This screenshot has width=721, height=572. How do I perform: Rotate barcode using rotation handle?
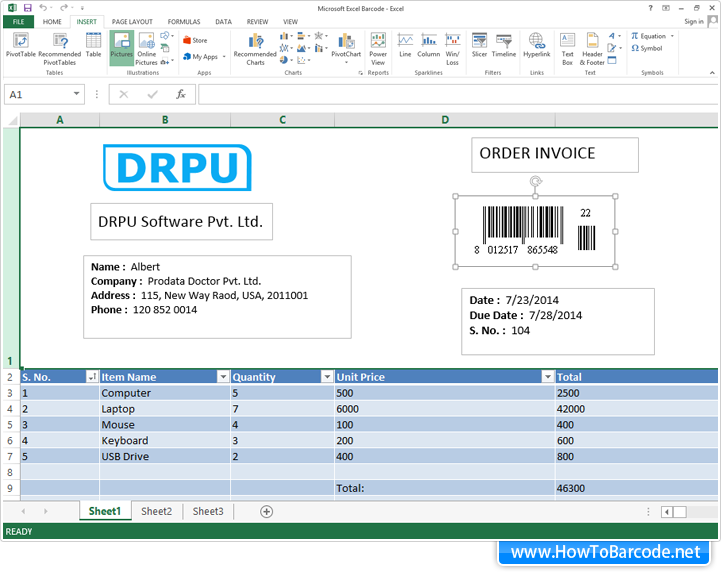point(536,181)
